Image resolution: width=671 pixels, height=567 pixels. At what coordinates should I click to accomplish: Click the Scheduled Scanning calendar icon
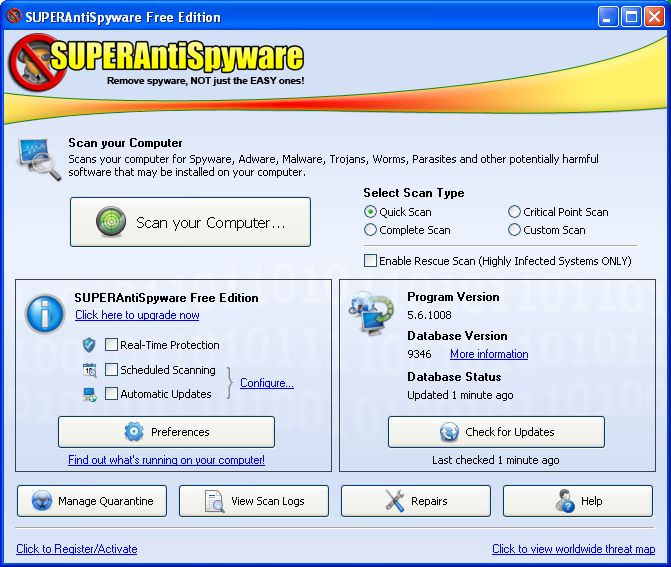[89, 370]
